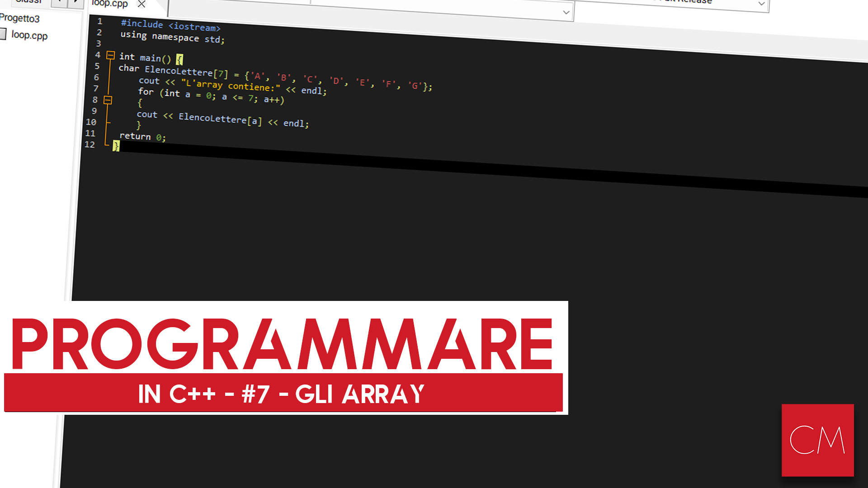Open loop.cpp in the project tree
This screenshot has width=868, height=488.
29,35
